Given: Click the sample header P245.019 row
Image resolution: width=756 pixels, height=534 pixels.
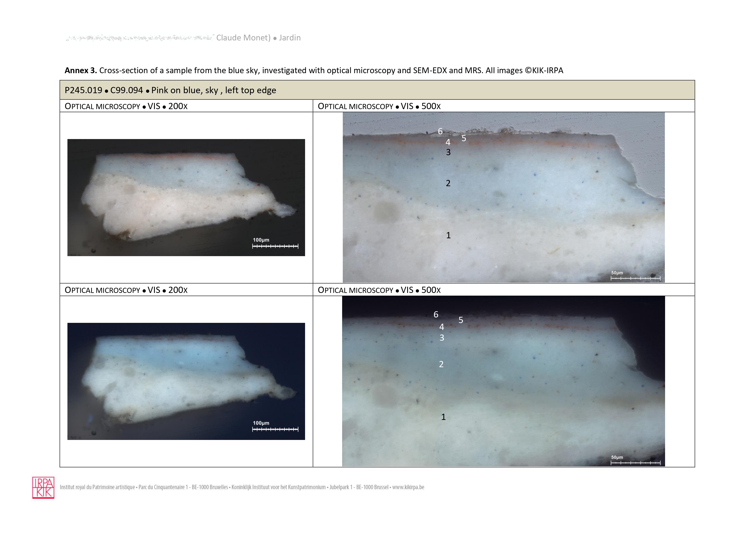Looking at the screenshot, I should (x=170, y=90).
